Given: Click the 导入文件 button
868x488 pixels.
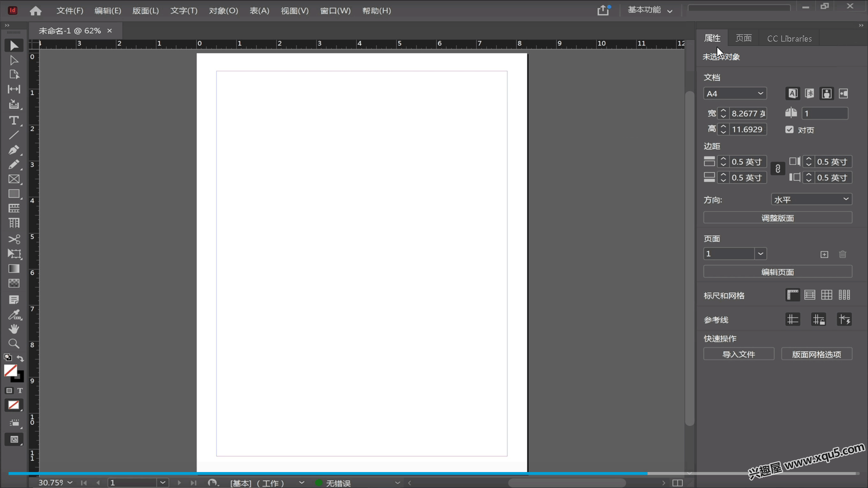Looking at the screenshot, I should (738, 354).
